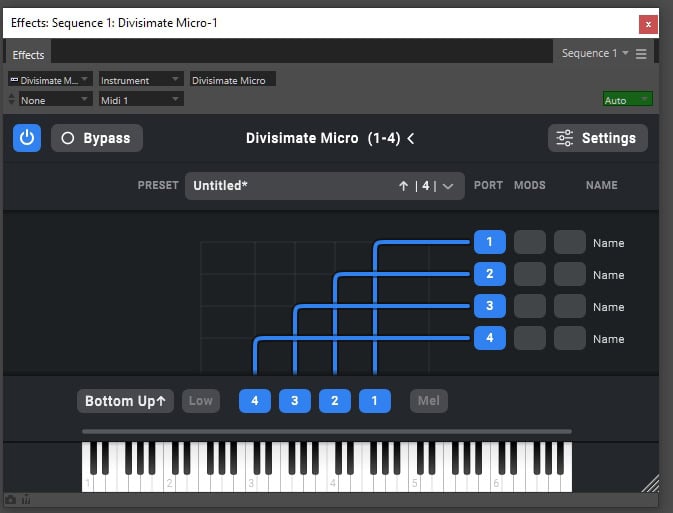Click first mods box in row 1
The image size is (673, 513).
[530, 242]
